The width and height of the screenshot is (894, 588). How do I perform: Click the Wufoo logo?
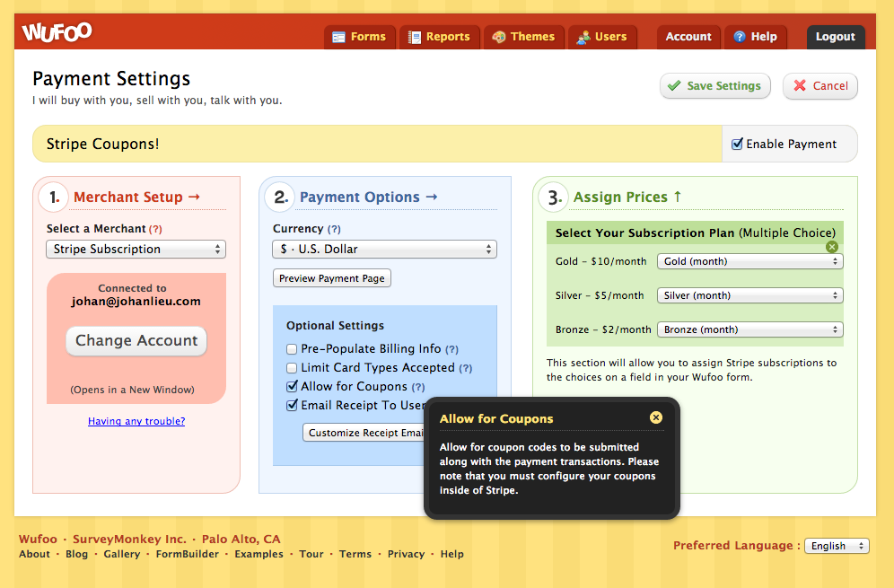pos(57,32)
